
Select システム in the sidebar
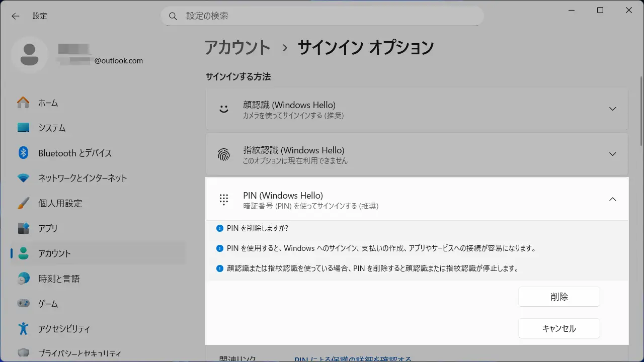click(x=52, y=128)
